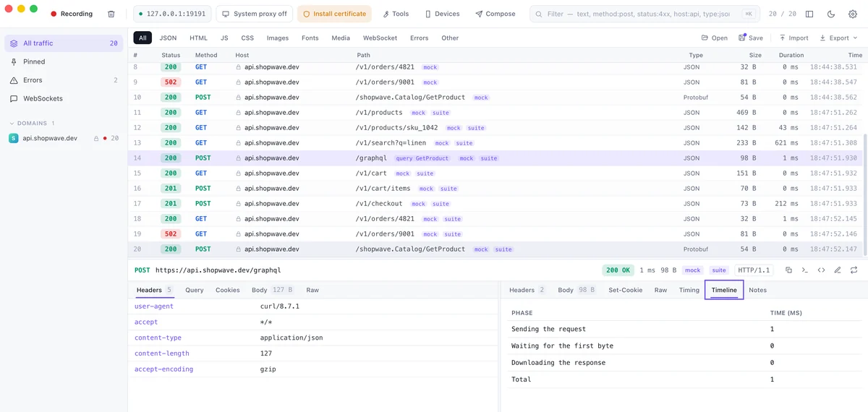
Task: Sort by the Size column header
Action: coord(755,55)
